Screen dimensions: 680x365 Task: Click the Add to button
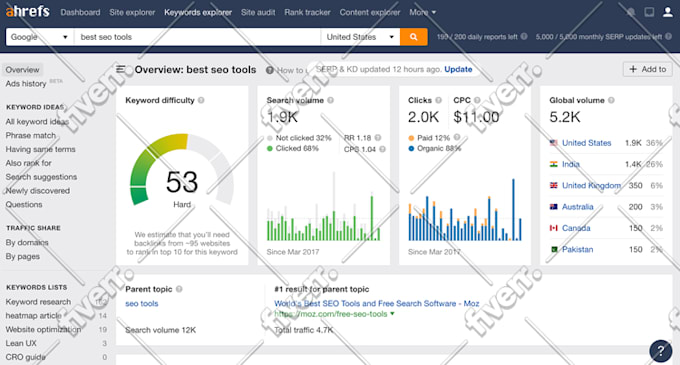coord(647,69)
